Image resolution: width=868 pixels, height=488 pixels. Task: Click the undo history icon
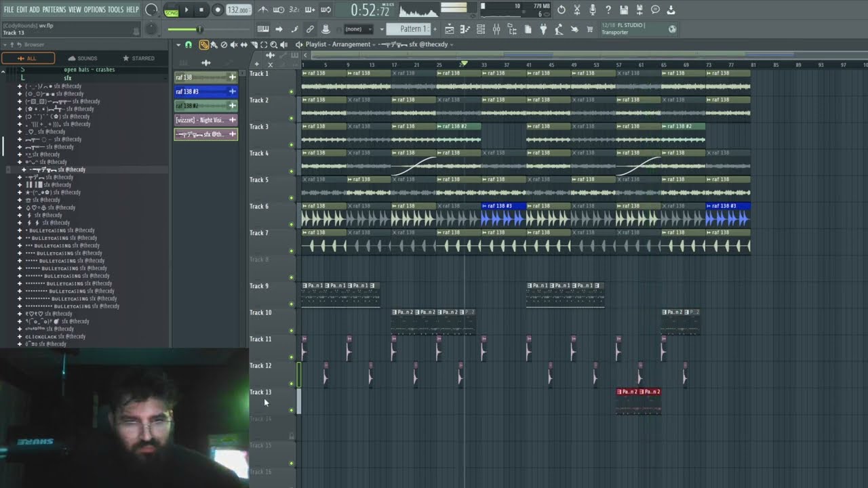[x=561, y=9]
